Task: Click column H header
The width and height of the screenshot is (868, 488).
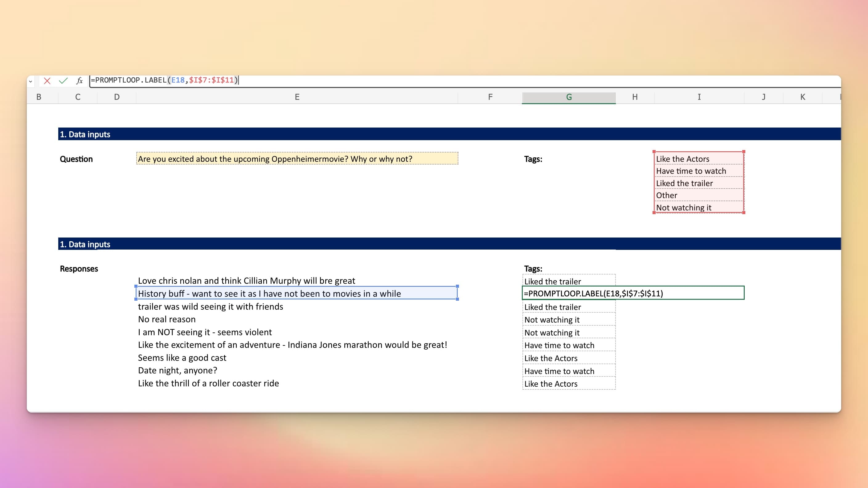Action: [x=634, y=97]
